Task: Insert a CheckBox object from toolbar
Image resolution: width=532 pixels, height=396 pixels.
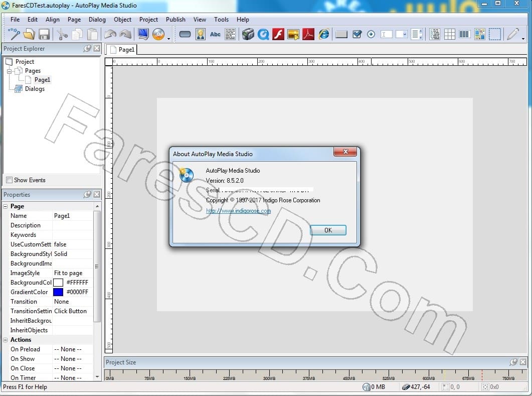Action: [x=357, y=34]
